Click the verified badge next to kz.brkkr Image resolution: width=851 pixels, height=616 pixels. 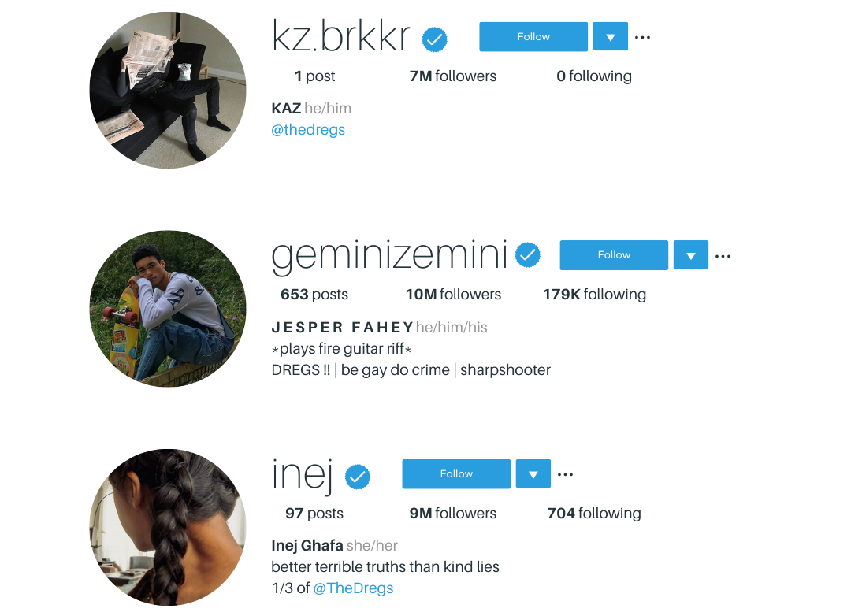point(435,39)
